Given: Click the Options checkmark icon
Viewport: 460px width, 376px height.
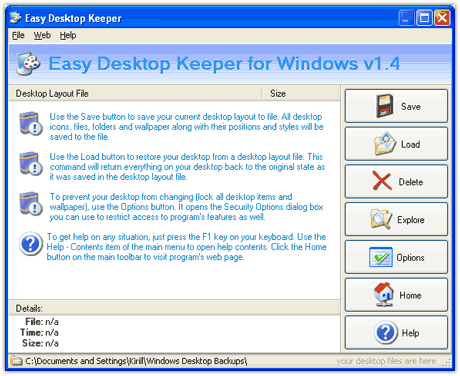Looking at the screenshot, I should [x=381, y=257].
